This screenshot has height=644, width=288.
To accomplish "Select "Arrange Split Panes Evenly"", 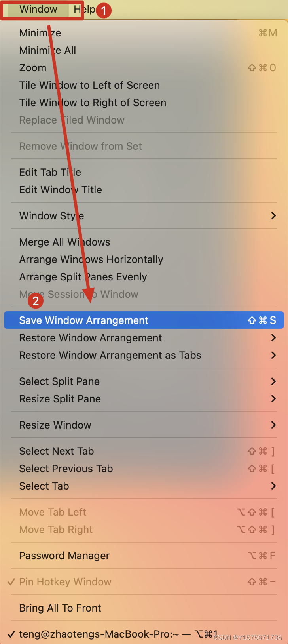I will [x=83, y=277].
